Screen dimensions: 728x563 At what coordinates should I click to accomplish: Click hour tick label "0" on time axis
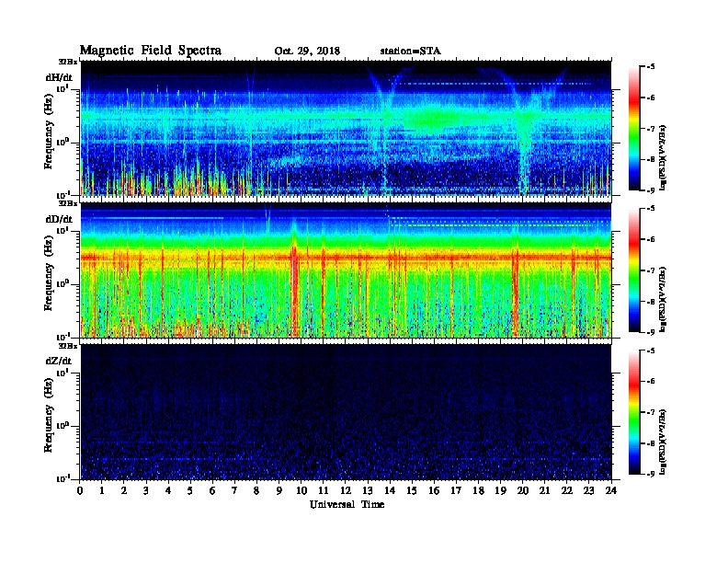(80, 490)
